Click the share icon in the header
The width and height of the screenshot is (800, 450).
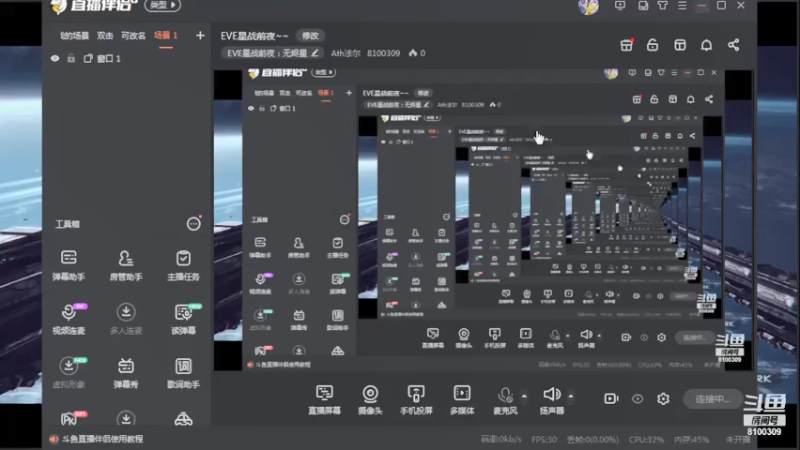click(733, 45)
